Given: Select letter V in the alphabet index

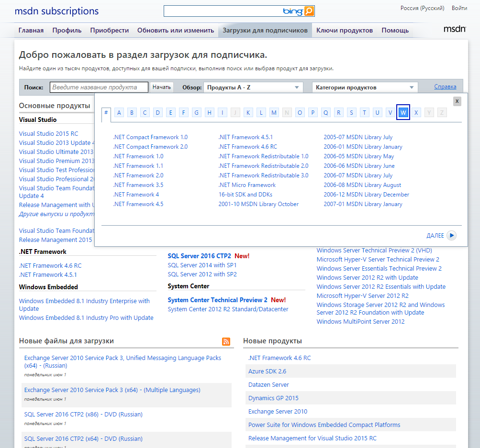Looking at the screenshot, I should tap(391, 112).
